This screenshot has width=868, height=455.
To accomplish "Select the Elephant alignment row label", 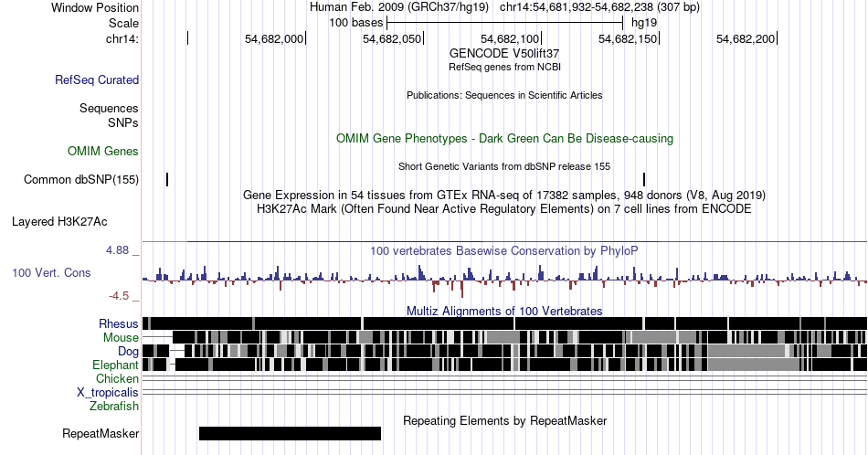I will [115, 365].
